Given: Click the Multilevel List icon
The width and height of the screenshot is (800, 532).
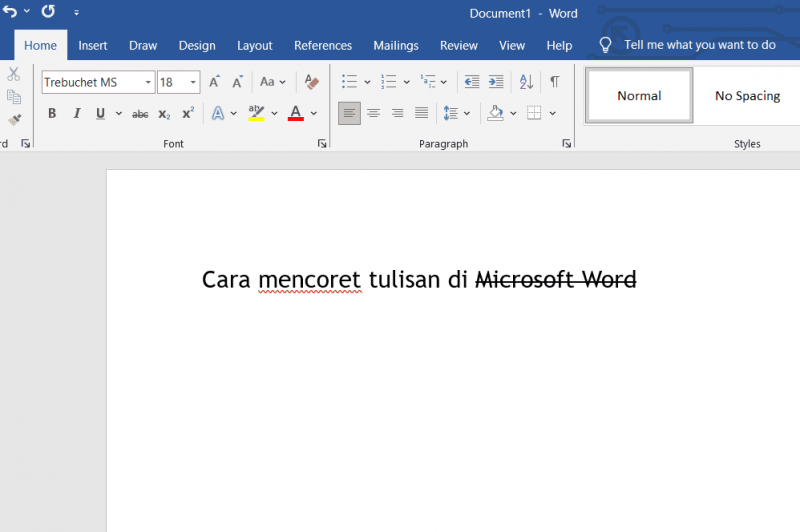Looking at the screenshot, I should [428, 82].
